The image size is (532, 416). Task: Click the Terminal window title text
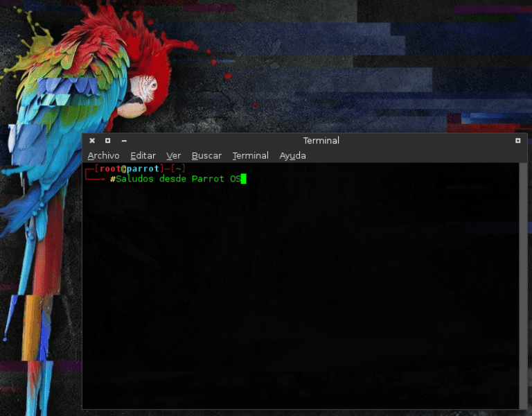[321, 141]
